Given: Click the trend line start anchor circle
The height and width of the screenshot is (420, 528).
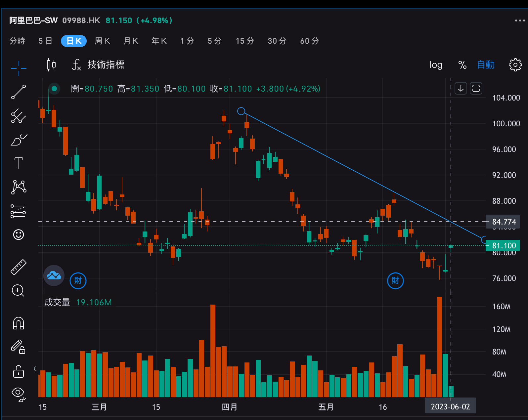Looking at the screenshot, I should [241, 111].
